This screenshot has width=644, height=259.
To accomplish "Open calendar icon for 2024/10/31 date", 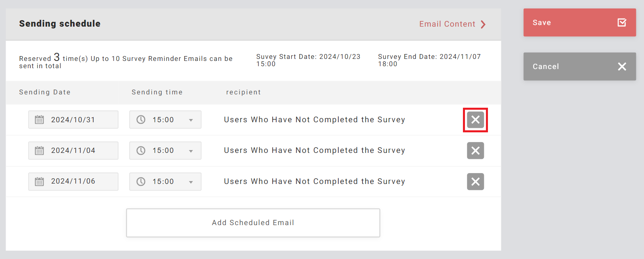I will [x=39, y=120].
